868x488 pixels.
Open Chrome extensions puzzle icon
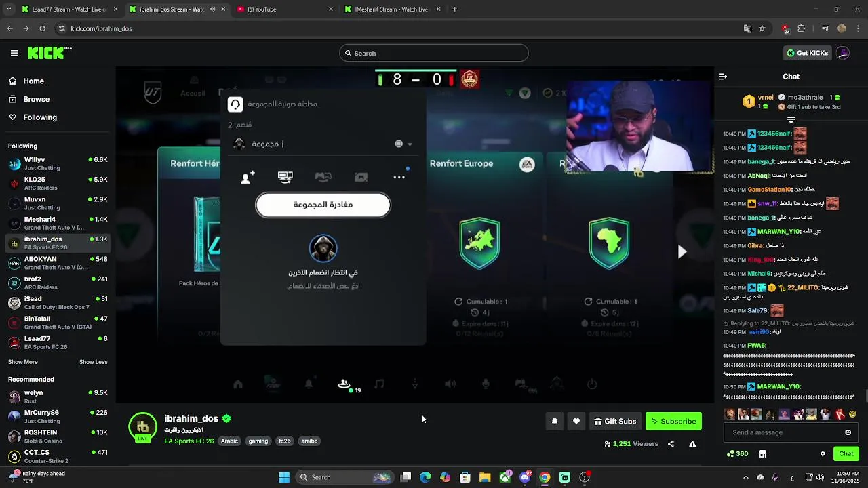click(x=802, y=28)
